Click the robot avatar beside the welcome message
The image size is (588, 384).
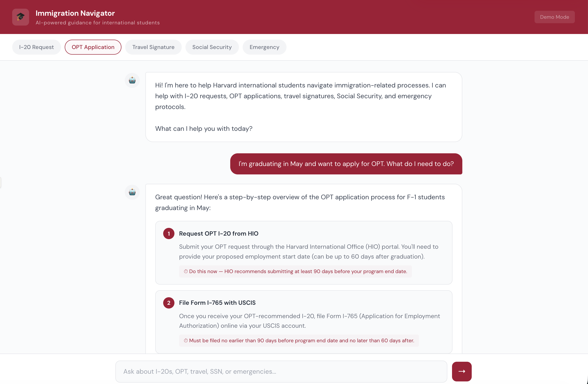(132, 80)
